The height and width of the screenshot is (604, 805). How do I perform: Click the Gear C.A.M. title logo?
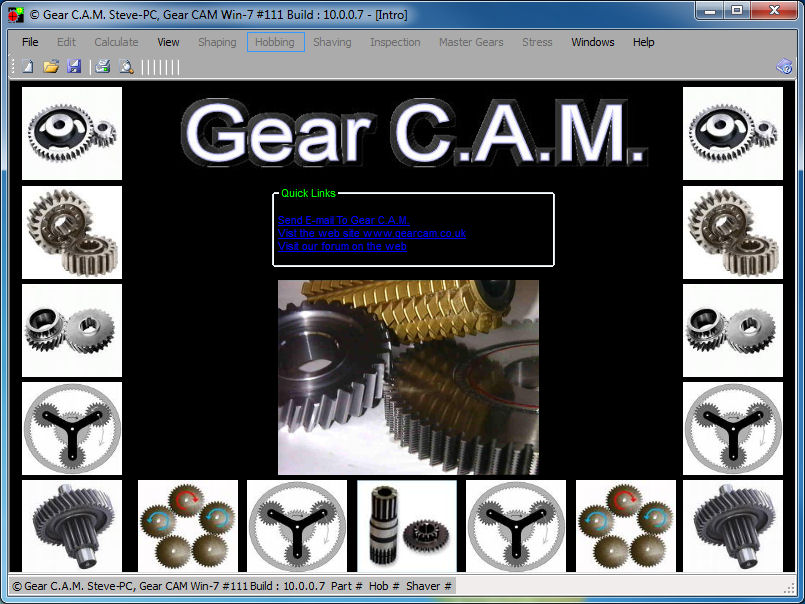coord(414,132)
